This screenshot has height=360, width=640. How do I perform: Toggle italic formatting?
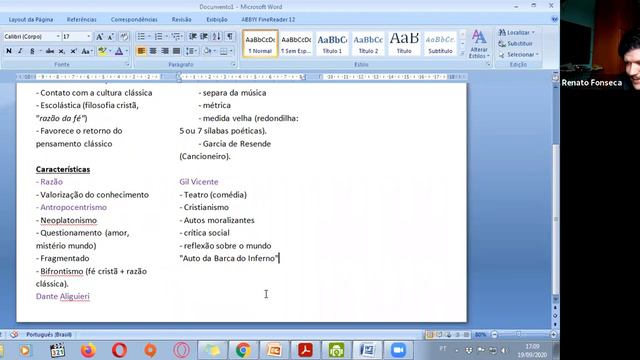click(x=20, y=51)
